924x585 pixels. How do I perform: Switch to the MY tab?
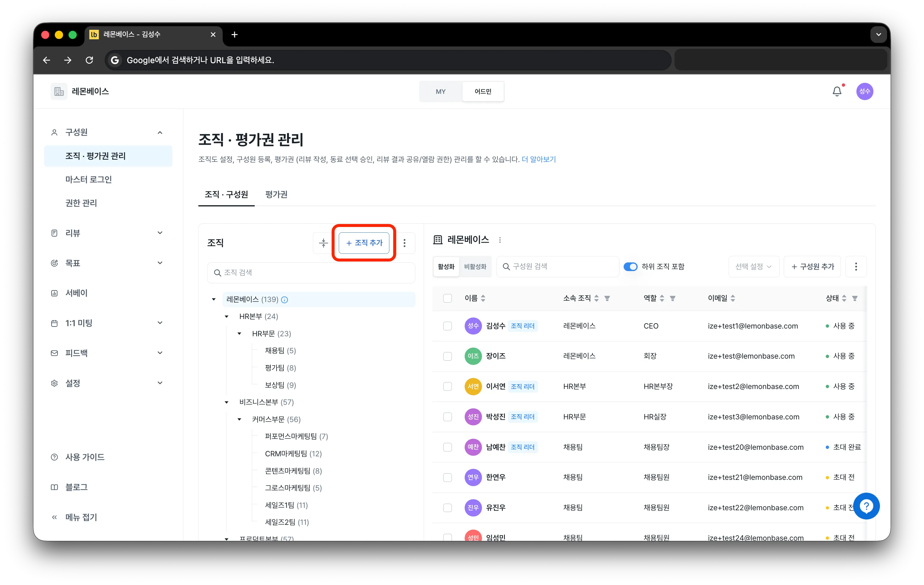[x=441, y=92]
